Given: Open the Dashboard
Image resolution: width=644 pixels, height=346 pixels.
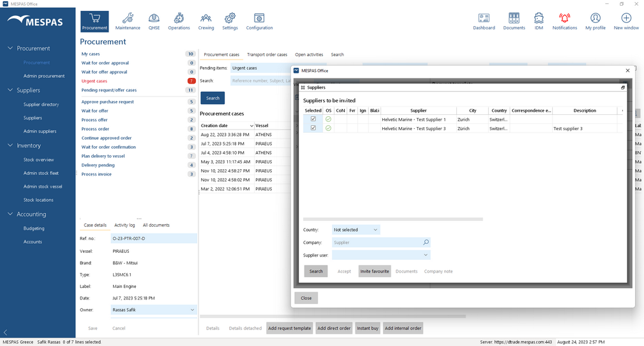Looking at the screenshot, I should click(484, 21).
